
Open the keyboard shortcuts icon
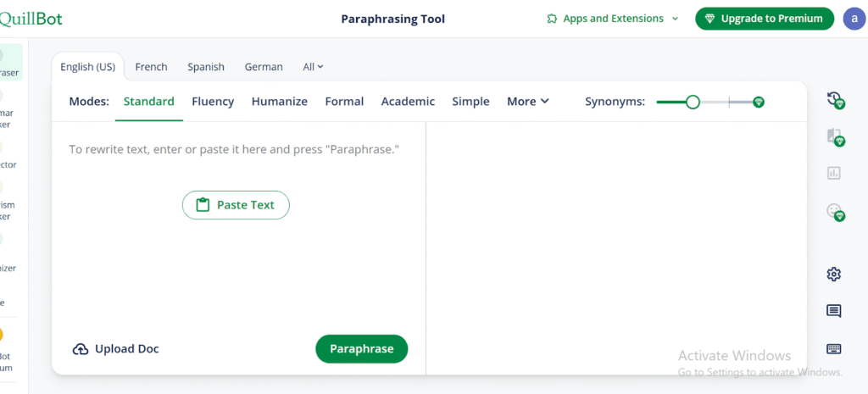click(834, 348)
